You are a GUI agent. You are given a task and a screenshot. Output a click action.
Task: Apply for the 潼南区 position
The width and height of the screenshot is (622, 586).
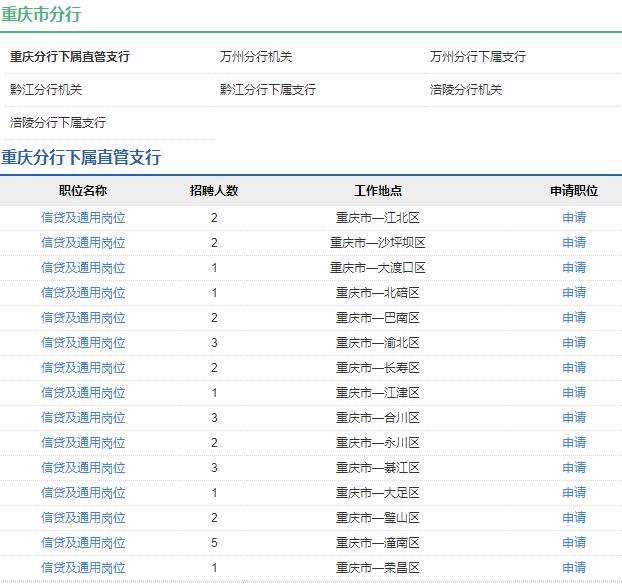[x=574, y=542]
